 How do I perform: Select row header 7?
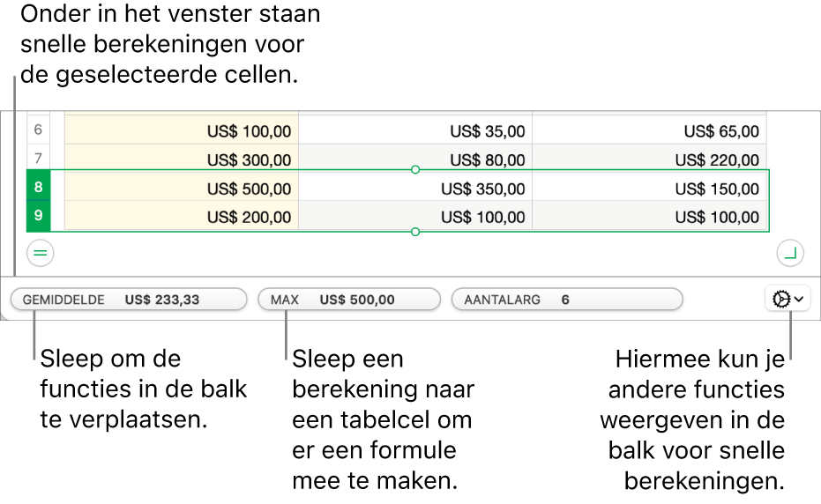click(39, 159)
